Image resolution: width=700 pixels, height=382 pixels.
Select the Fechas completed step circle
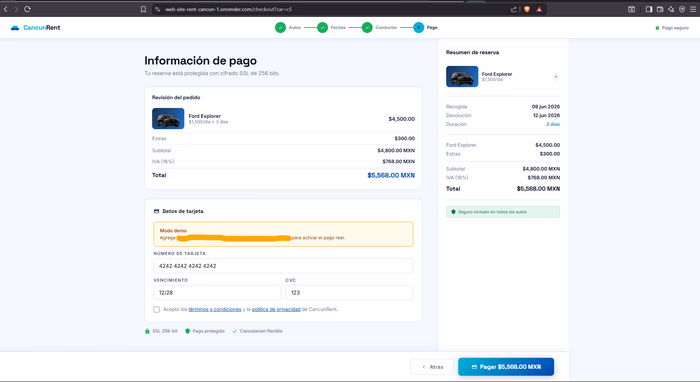coord(322,28)
